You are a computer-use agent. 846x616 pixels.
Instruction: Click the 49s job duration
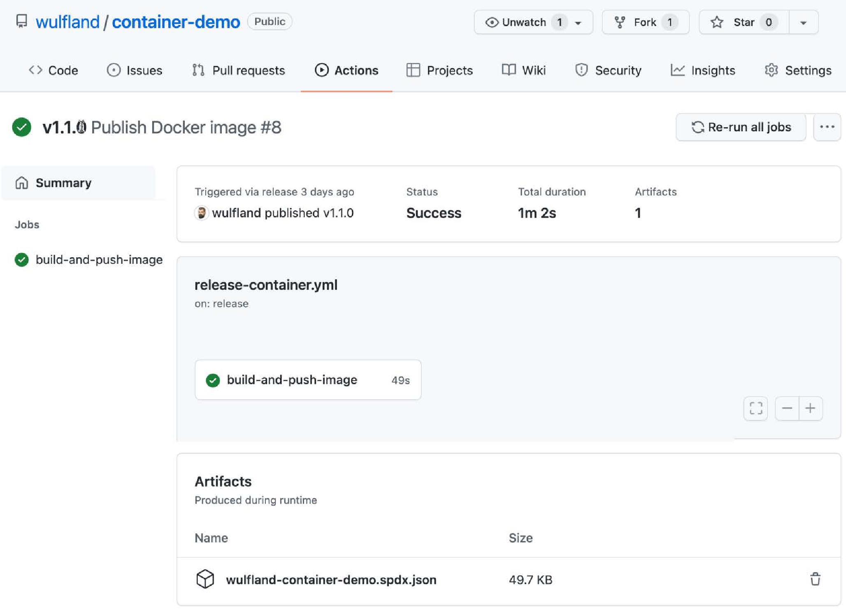coord(400,380)
